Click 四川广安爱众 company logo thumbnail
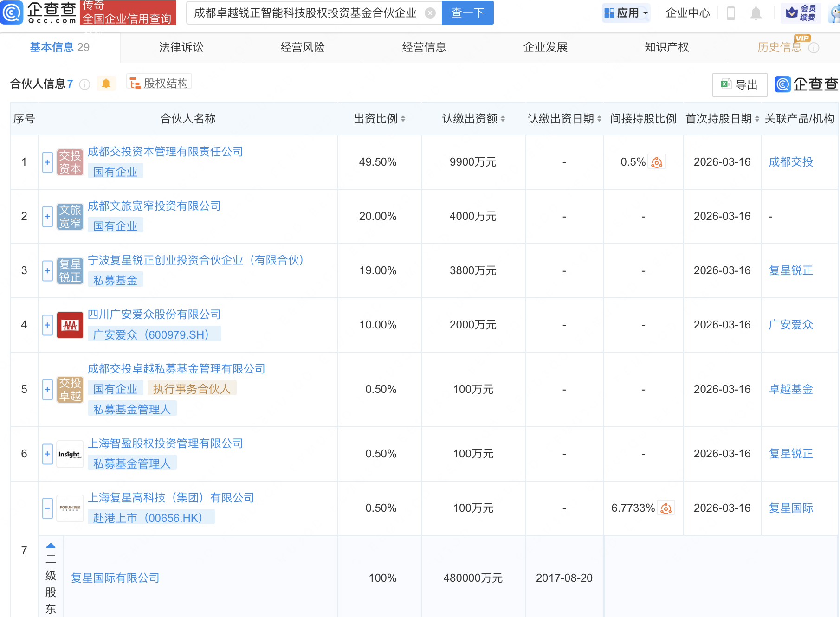Image resolution: width=840 pixels, height=617 pixels. tap(70, 325)
